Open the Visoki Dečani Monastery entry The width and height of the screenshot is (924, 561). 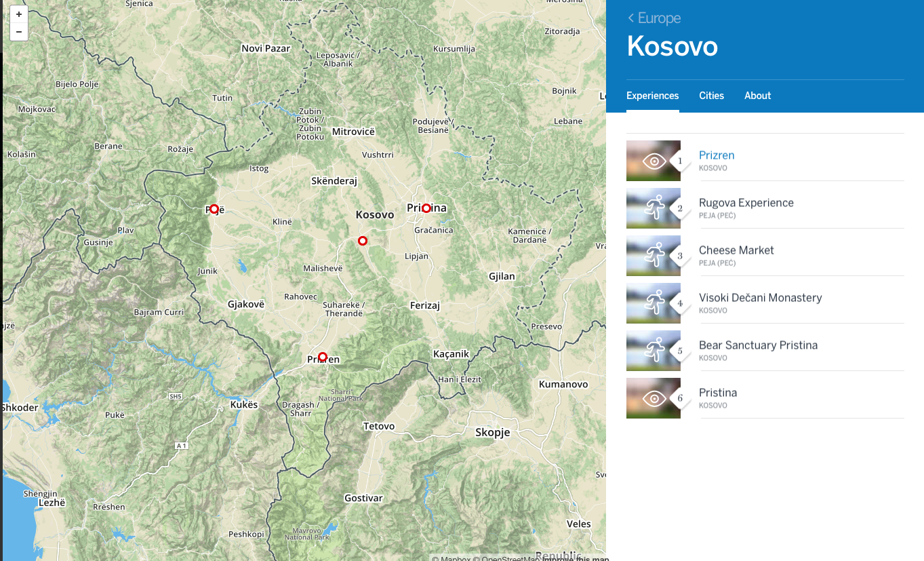760,298
